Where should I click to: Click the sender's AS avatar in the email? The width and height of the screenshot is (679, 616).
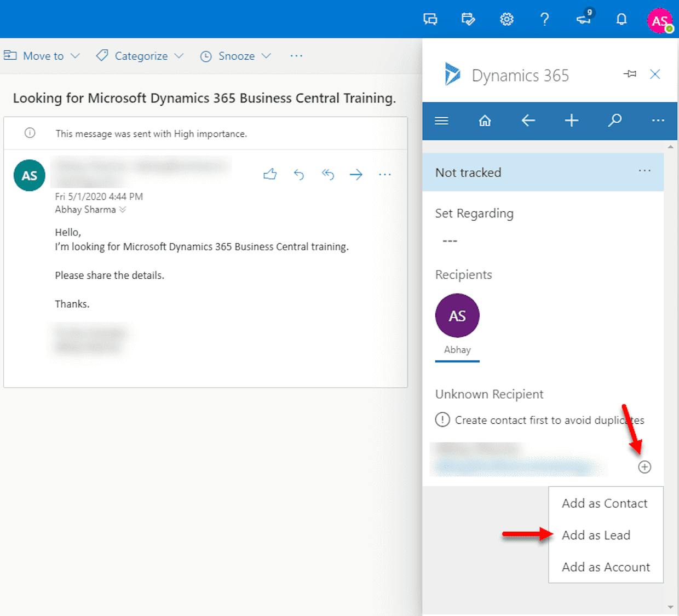(x=30, y=175)
